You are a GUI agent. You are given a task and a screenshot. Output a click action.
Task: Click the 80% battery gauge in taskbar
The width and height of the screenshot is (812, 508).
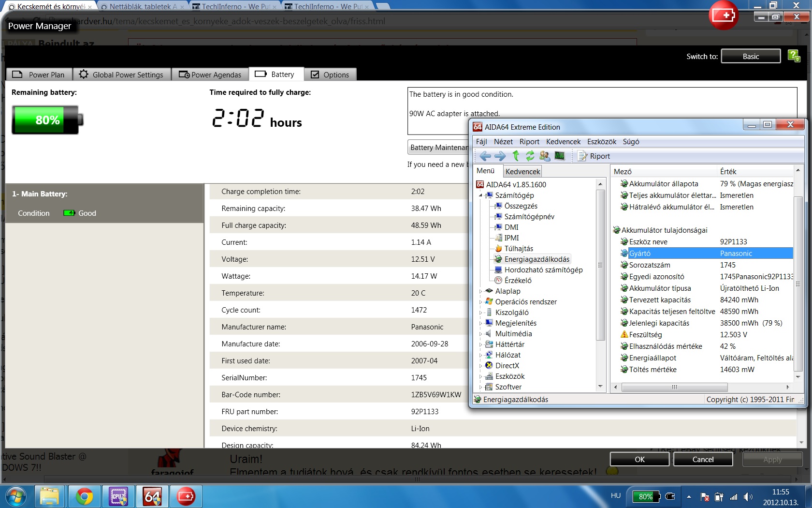[x=645, y=496]
